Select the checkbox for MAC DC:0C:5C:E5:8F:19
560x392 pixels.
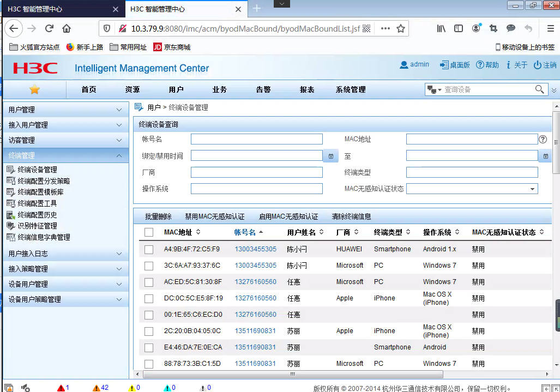pos(149,298)
